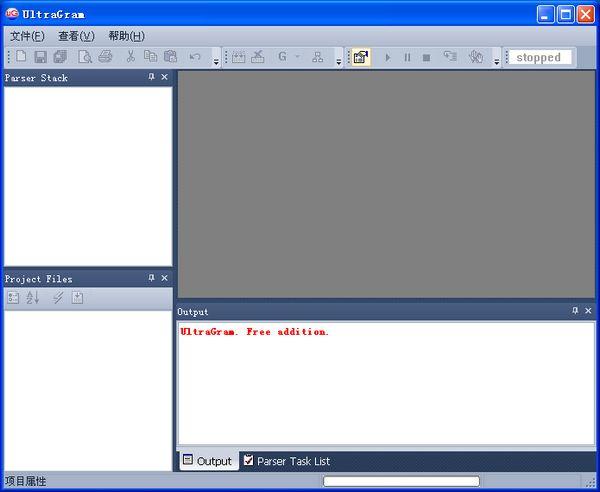Toggle pin on Project Files panel

pyautogui.click(x=152, y=278)
